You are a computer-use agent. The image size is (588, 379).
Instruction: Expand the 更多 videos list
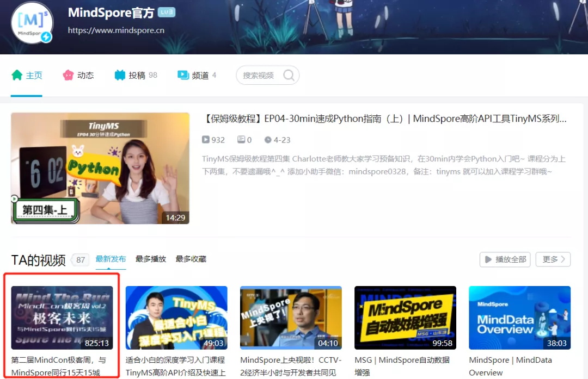coord(553,259)
